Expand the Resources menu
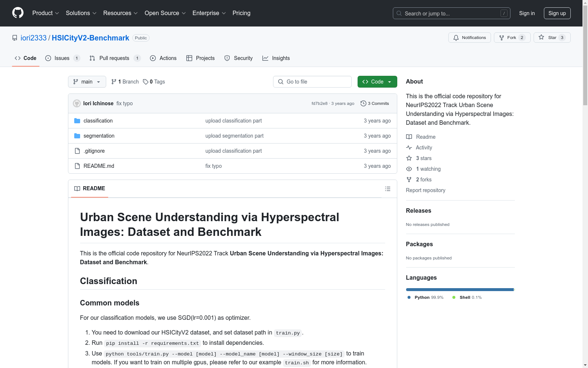Image resolution: width=588 pixels, height=368 pixels. click(121, 13)
